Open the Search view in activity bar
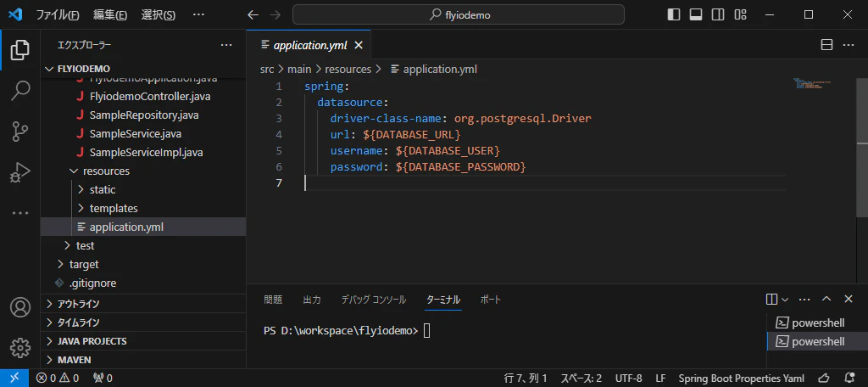This screenshot has width=868, height=387. pos(20,91)
